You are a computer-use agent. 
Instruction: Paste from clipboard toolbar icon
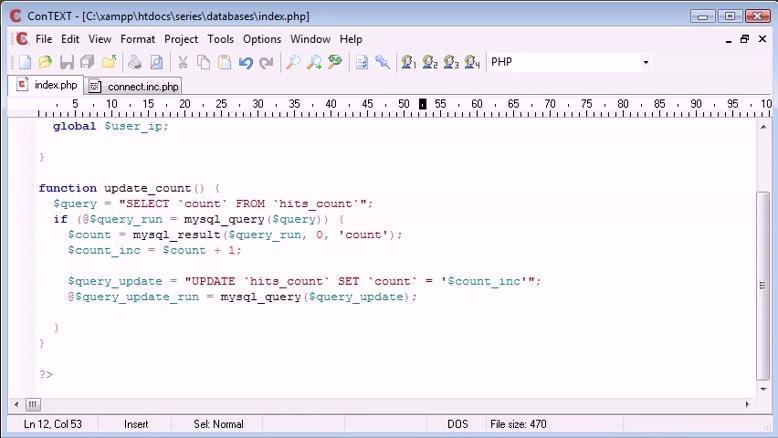click(x=225, y=62)
